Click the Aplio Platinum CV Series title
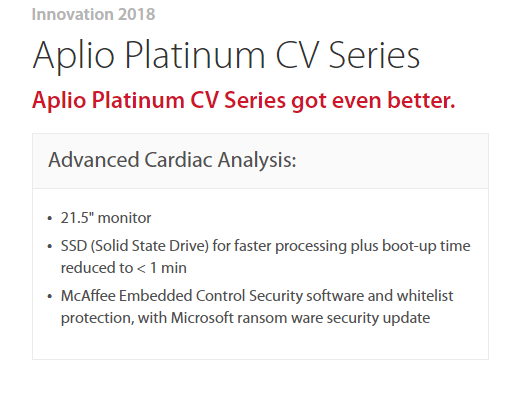The image size is (507, 408). (x=226, y=55)
